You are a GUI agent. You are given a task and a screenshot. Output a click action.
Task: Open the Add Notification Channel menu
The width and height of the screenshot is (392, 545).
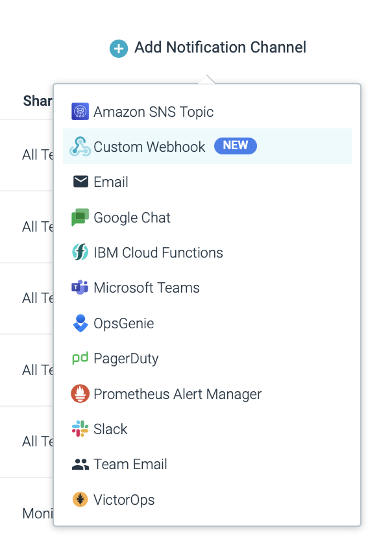[208, 47]
